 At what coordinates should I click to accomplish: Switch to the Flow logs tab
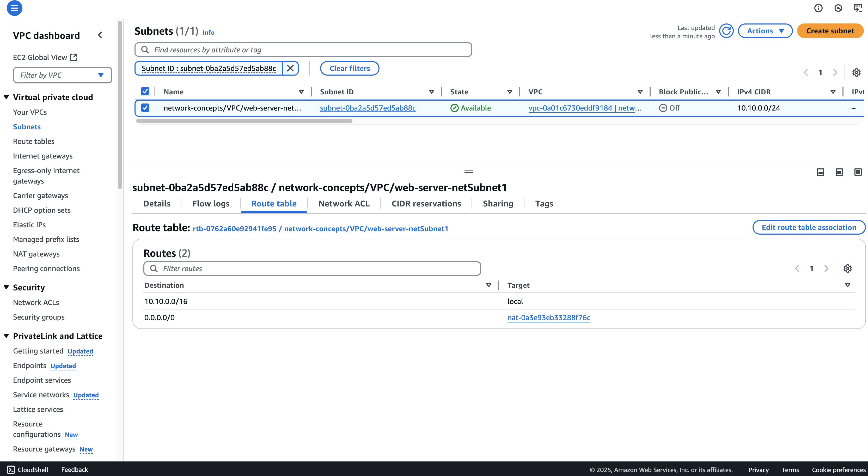click(211, 204)
